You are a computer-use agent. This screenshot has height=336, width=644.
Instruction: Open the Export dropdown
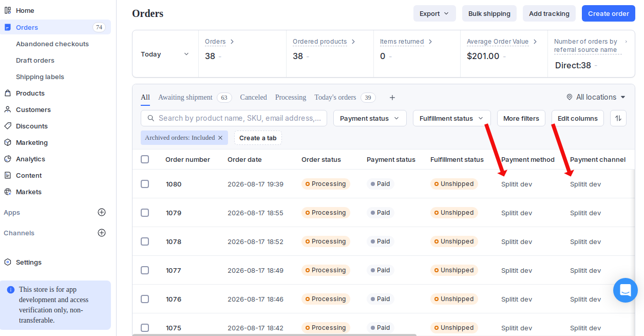coord(434,13)
